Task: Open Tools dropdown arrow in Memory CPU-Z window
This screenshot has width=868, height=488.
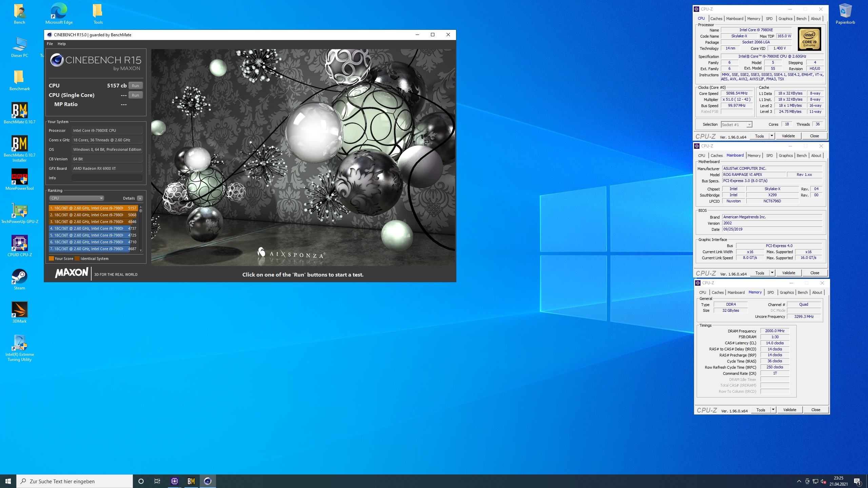Action: click(x=773, y=410)
